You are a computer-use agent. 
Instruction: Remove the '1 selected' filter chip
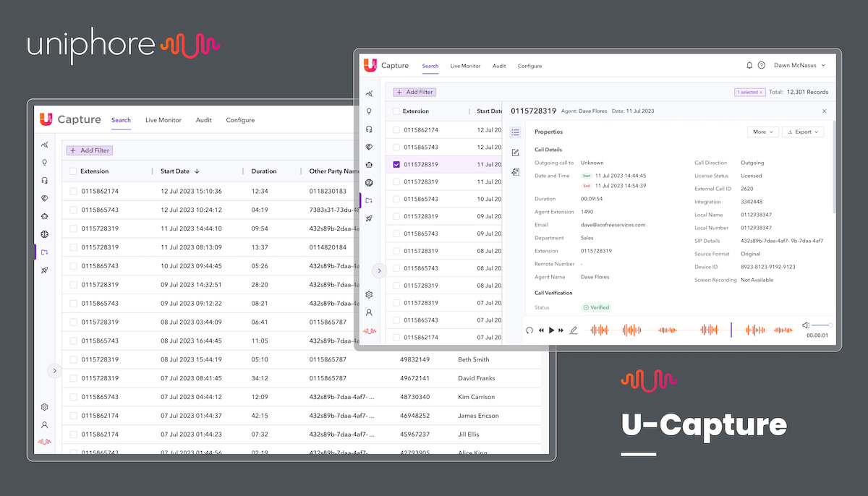(x=760, y=92)
